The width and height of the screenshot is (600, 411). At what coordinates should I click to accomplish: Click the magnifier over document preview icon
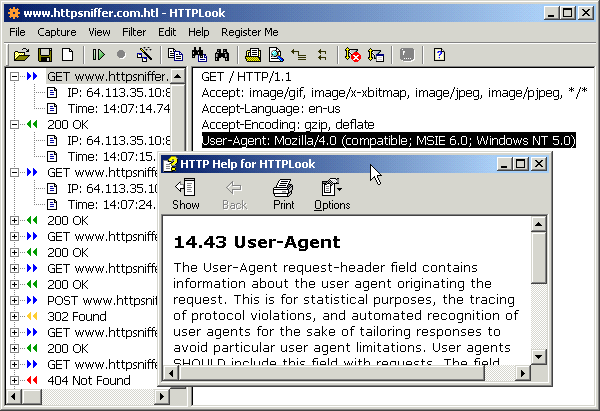(x=276, y=55)
